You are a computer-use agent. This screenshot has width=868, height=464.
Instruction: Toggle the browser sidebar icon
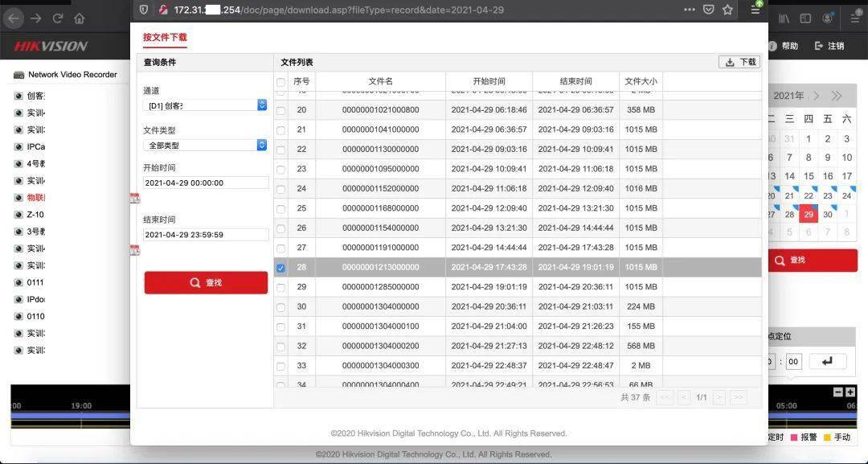[x=805, y=18]
